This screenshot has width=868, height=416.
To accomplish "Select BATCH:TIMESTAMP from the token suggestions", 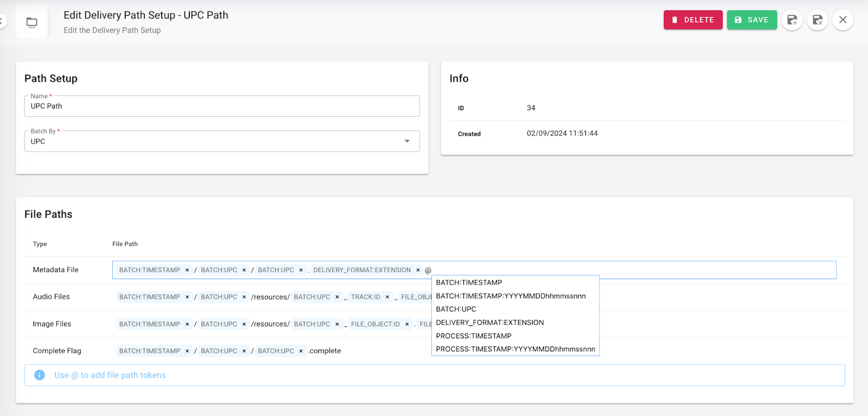I will click(x=469, y=282).
